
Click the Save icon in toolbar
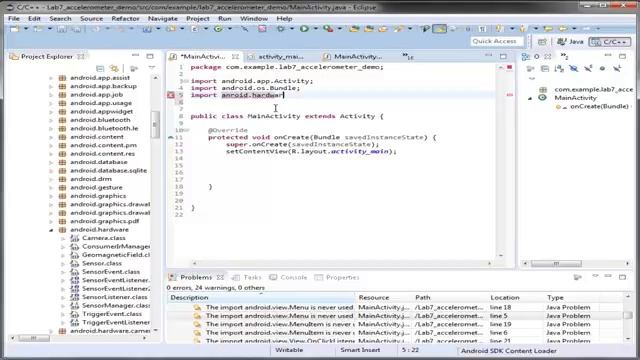61,29
